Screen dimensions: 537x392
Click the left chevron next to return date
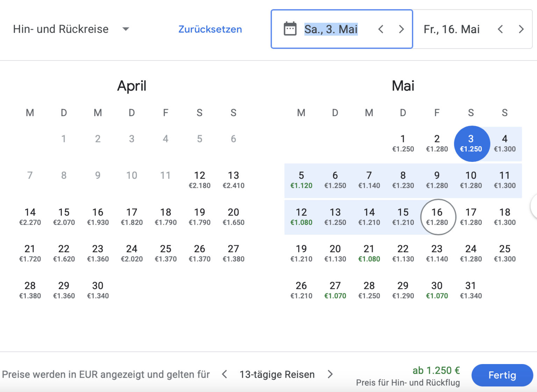[x=500, y=29]
